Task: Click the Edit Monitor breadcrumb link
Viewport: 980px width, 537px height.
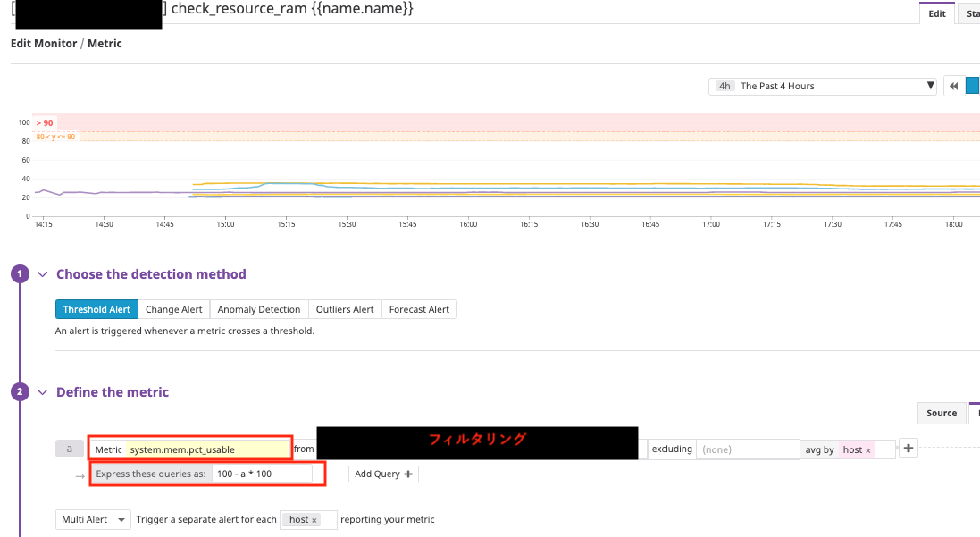Action: point(44,43)
